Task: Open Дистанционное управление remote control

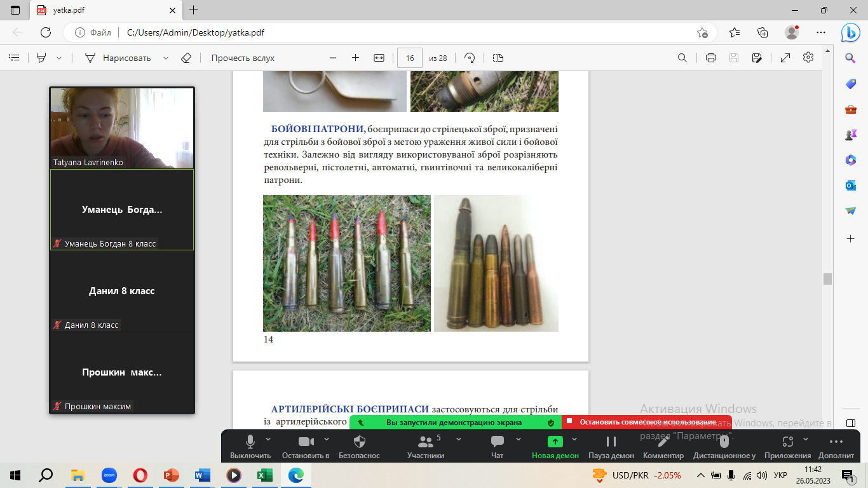Action: (x=724, y=446)
